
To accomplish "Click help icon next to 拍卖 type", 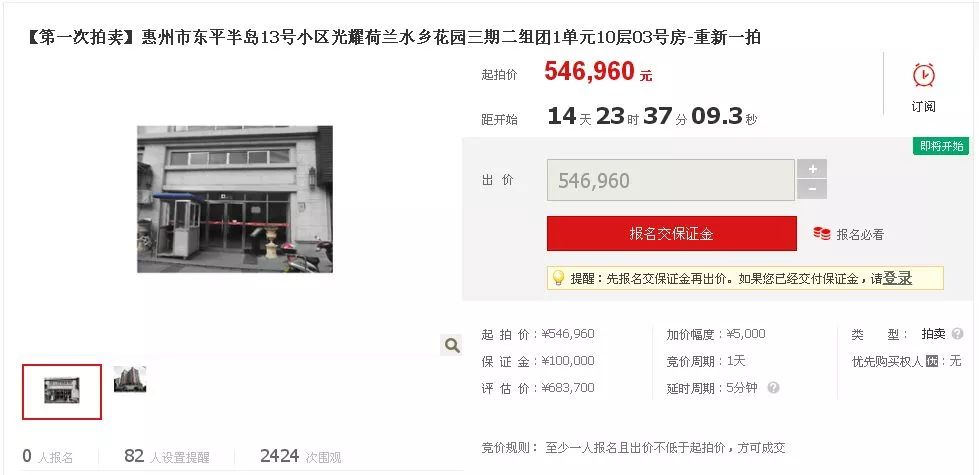I will coord(957,335).
